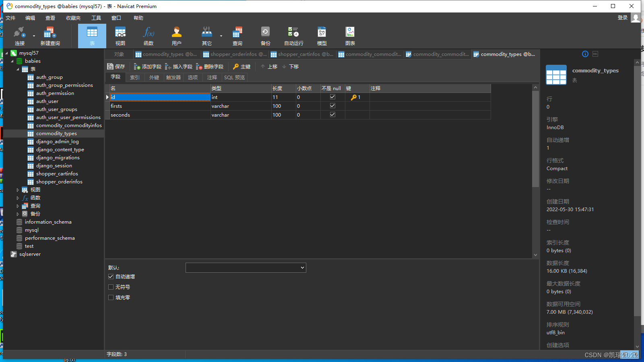The height and width of the screenshot is (362, 644).
Task: Click Delete Field (删除字段) button
Action: point(210,66)
